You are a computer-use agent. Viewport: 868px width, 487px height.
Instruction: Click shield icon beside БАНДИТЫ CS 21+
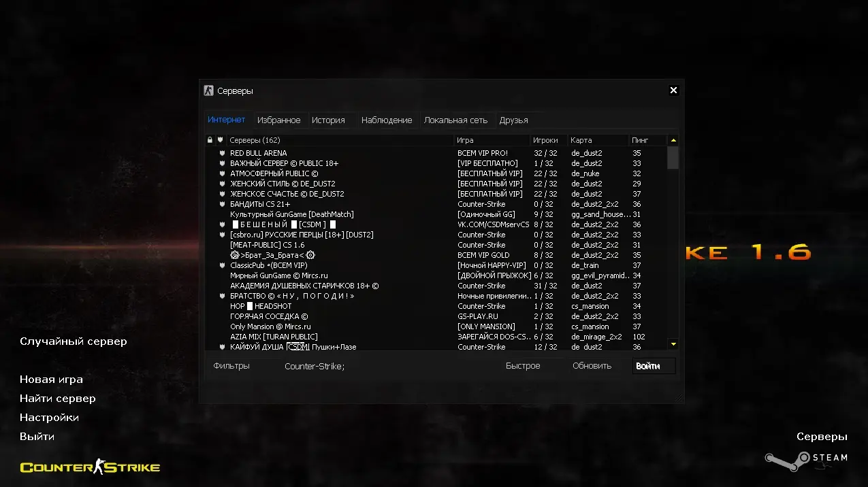pyautogui.click(x=222, y=205)
